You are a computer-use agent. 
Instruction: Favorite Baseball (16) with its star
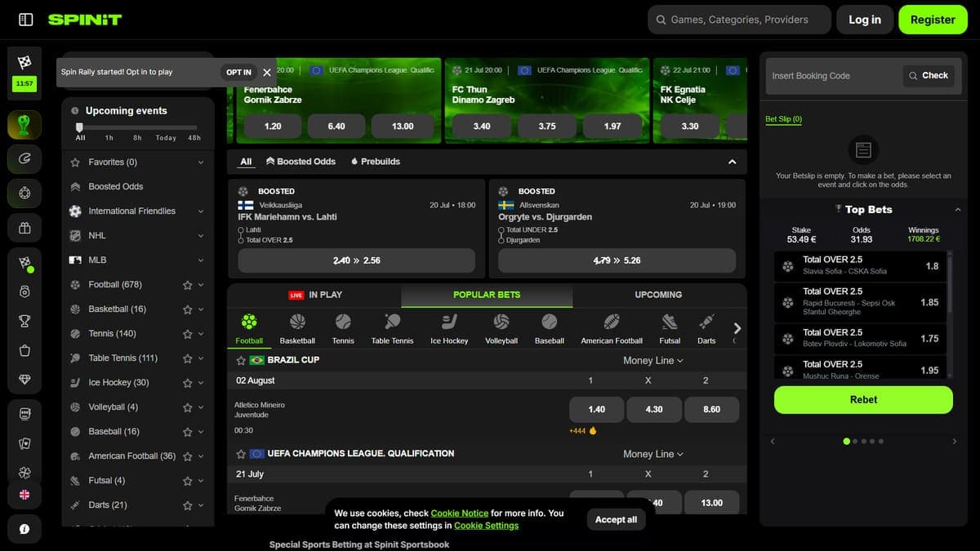click(x=188, y=432)
